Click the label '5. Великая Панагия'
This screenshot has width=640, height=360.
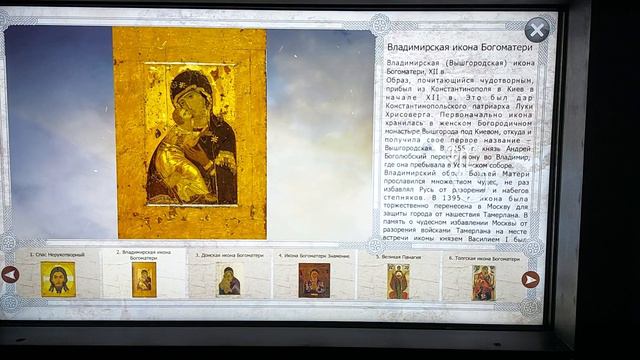(x=398, y=257)
